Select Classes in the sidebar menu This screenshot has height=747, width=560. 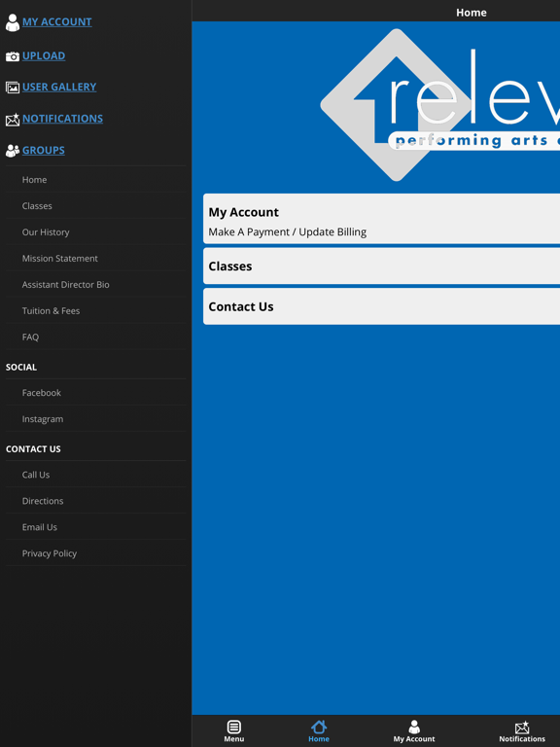(x=95, y=206)
